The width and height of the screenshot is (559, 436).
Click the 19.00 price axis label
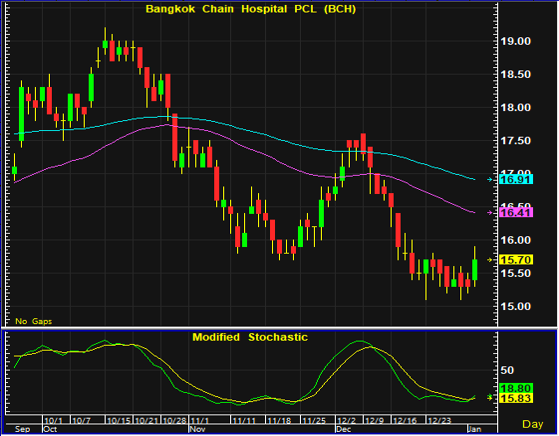pyautogui.click(x=516, y=41)
